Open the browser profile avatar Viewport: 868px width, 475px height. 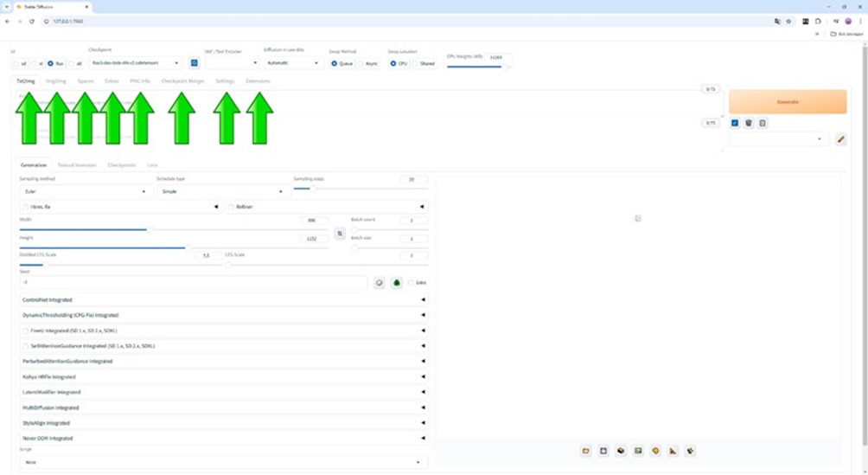[x=847, y=21]
